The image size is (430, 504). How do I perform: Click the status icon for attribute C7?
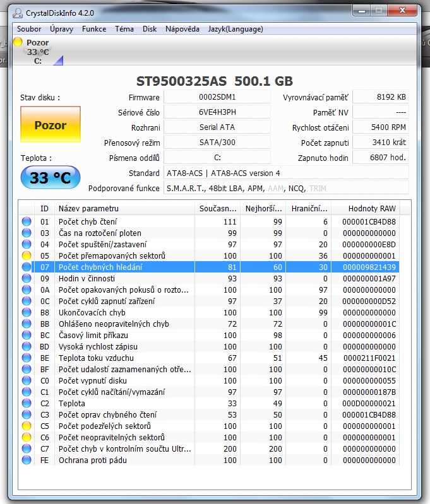(x=27, y=448)
